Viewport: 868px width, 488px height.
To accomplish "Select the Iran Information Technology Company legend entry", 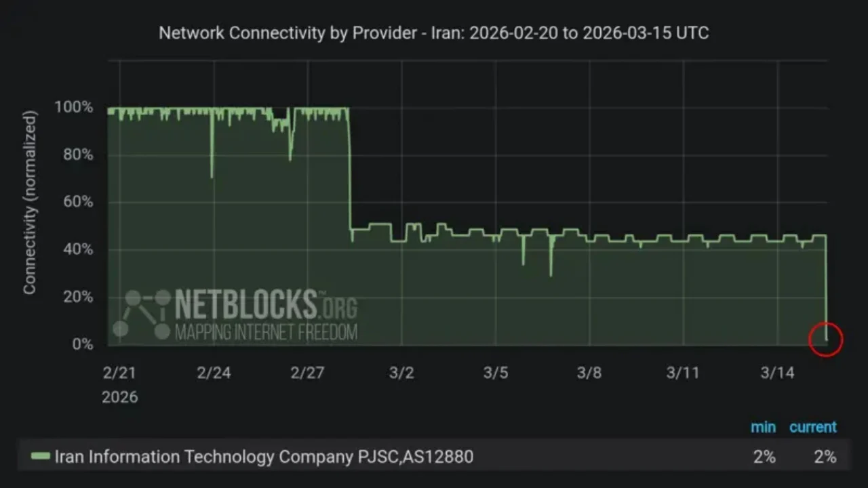I will [264, 456].
